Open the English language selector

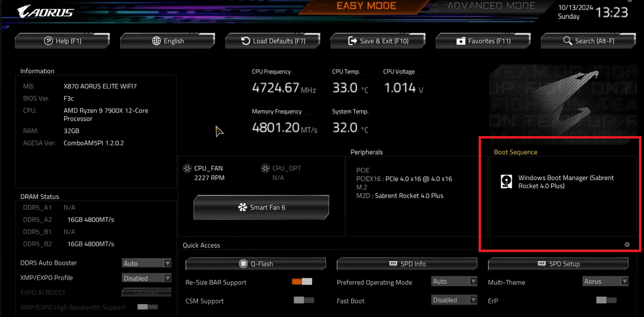(168, 41)
